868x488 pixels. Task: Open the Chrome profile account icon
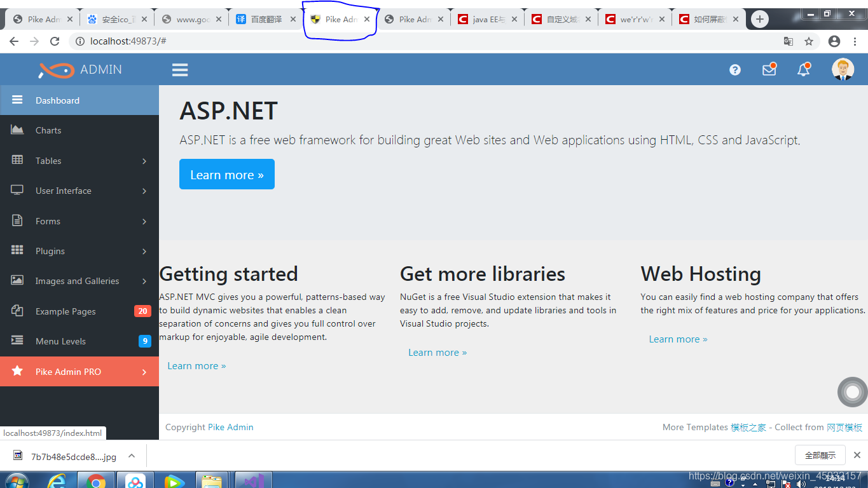834,41
